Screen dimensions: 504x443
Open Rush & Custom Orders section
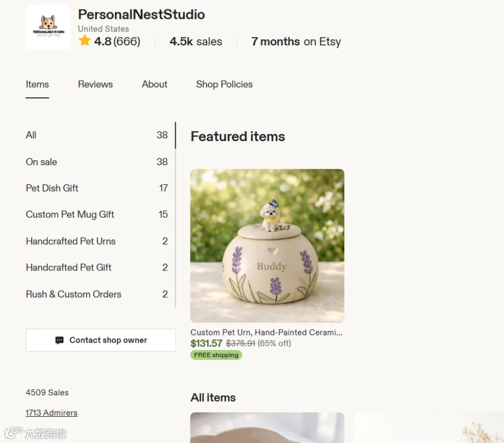click(97, 294)
